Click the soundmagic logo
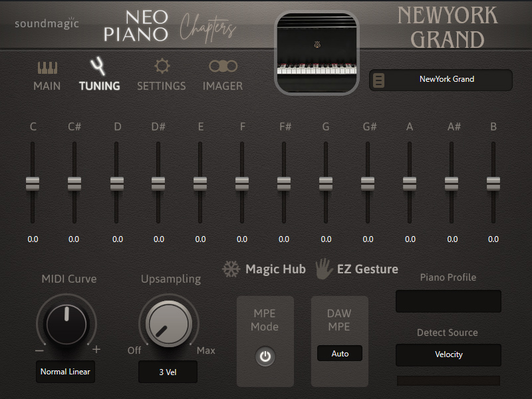Image resolution: width=532 pixels, height=399 pixels. pos(47,23)
